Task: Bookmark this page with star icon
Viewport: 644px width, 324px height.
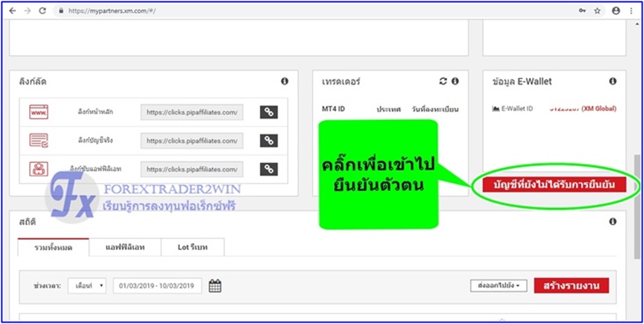Action: [x=598, y=11]
